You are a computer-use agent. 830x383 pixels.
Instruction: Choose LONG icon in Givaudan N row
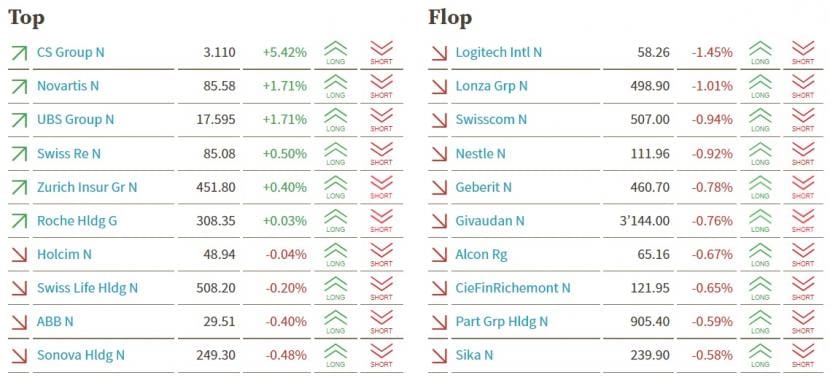tap(760, 221)
